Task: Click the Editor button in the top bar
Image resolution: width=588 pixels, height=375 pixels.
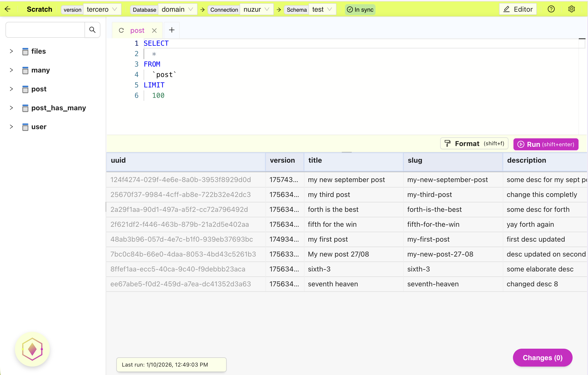Action: tap(518, 9)
